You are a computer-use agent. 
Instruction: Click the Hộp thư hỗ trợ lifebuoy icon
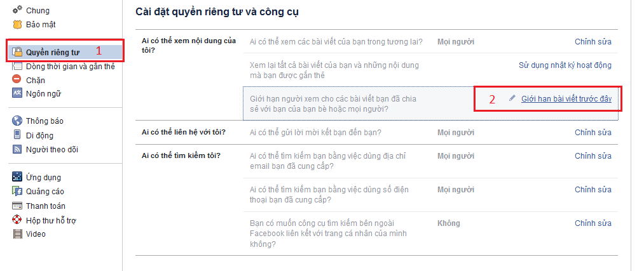pyautogui.click(x=18, y=220)
